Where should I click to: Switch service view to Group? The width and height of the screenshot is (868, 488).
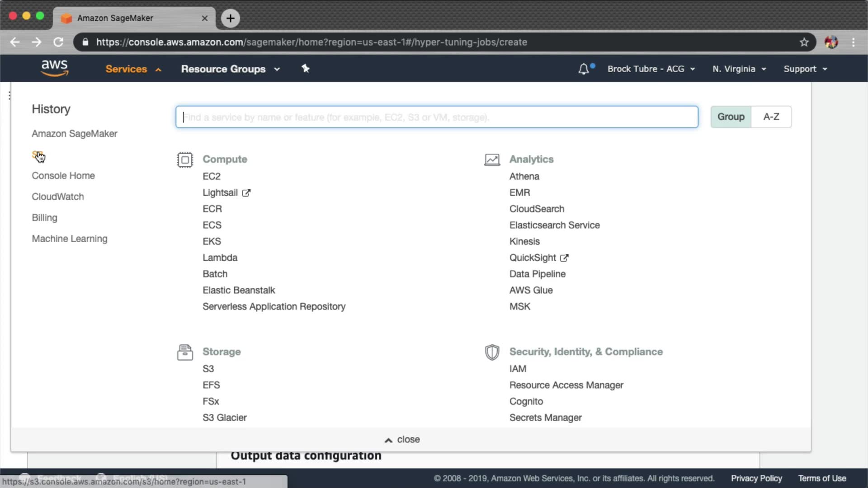click(x=731, y=117)
